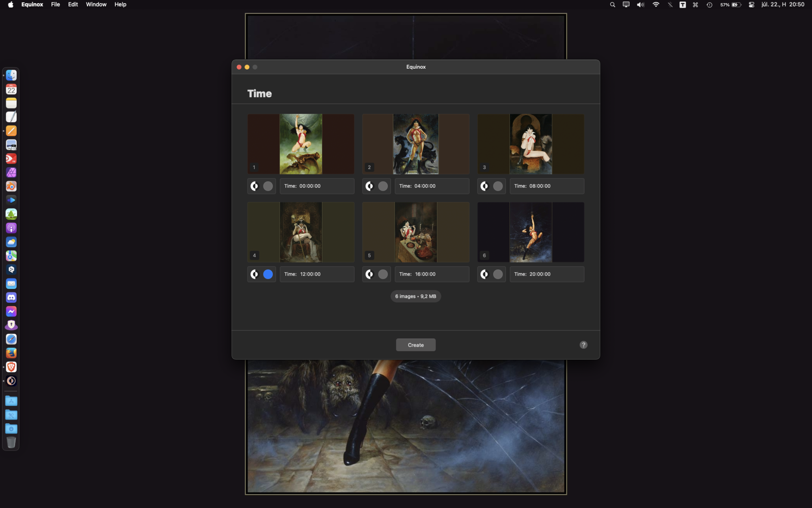
Task: Enable the gray circle toggle for image 6
Action: coord(498,274)
